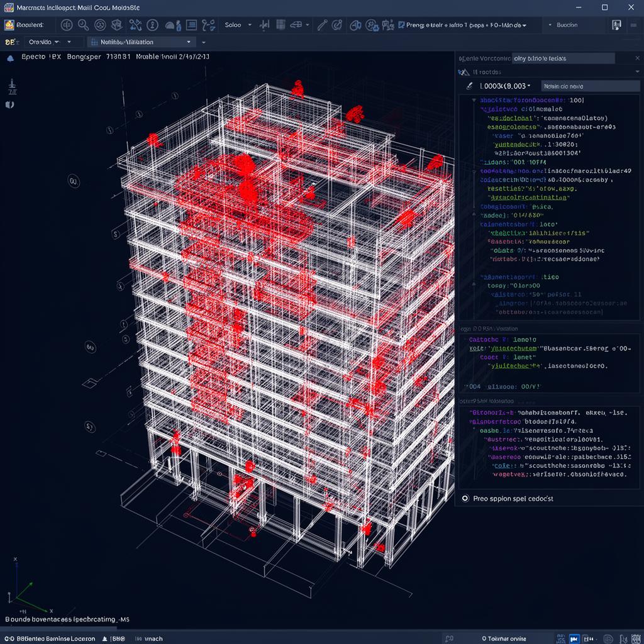
Task: Open the Validation combo box in second toolbar
Action: 142,42
